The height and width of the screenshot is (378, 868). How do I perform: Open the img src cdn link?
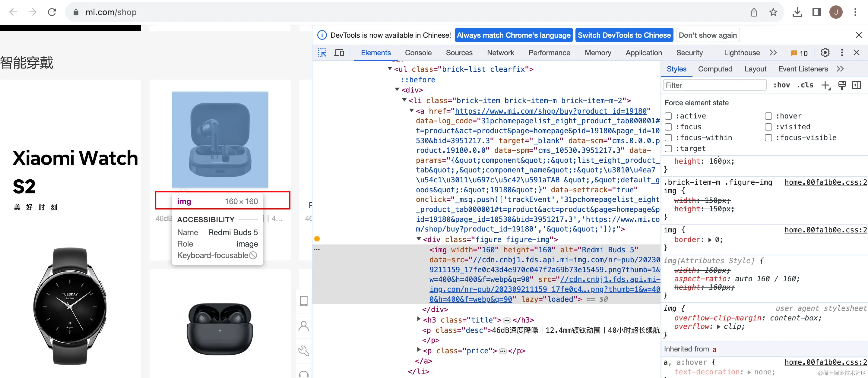coord(545,289)
